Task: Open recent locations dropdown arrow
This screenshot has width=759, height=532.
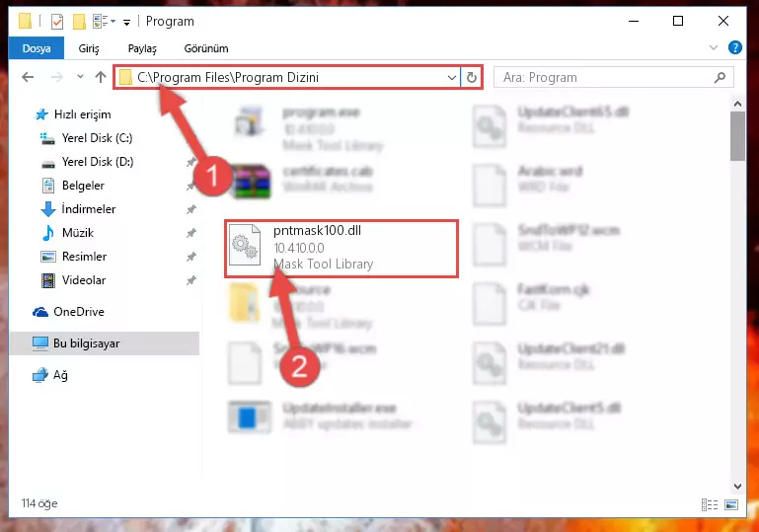Action: 80,76
